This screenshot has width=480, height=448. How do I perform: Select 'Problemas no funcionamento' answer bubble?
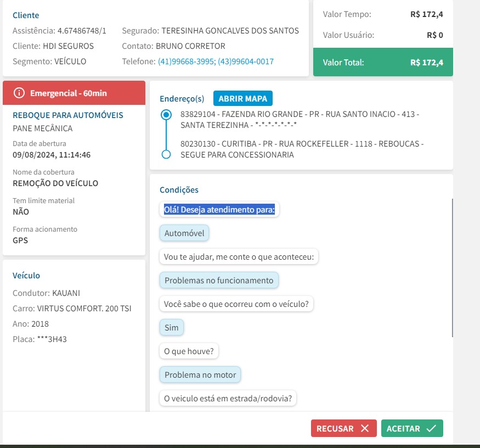[x=219, y=281]
